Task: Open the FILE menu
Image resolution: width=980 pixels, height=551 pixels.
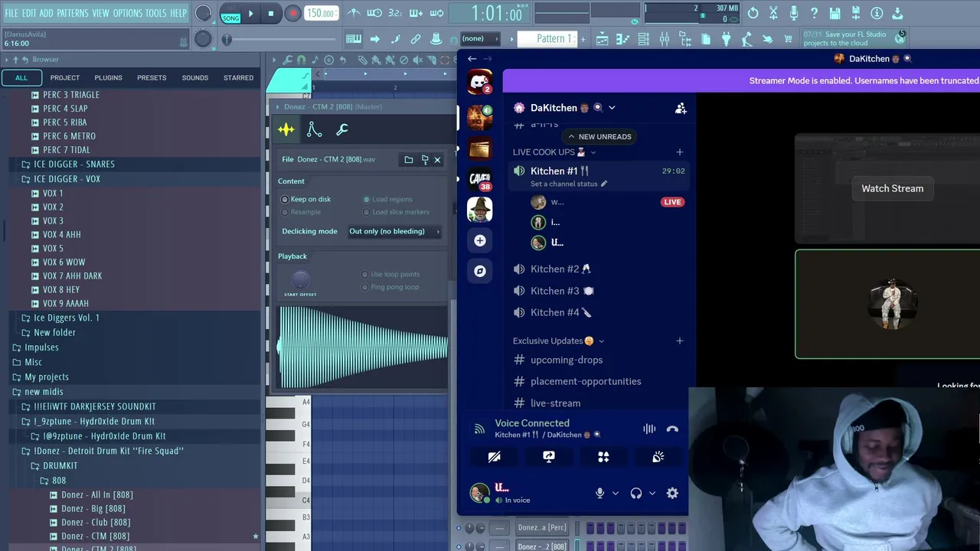Action: point(11,14)
